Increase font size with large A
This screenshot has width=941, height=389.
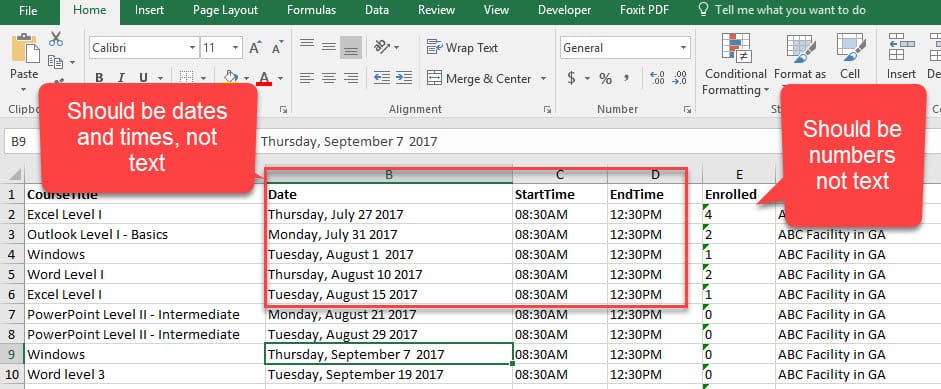[256, 47]
